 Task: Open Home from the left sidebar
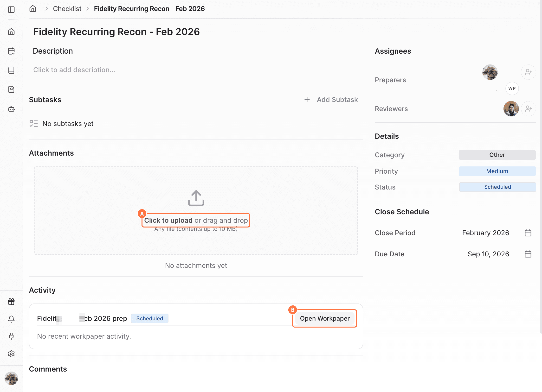(x=11, y=32)
